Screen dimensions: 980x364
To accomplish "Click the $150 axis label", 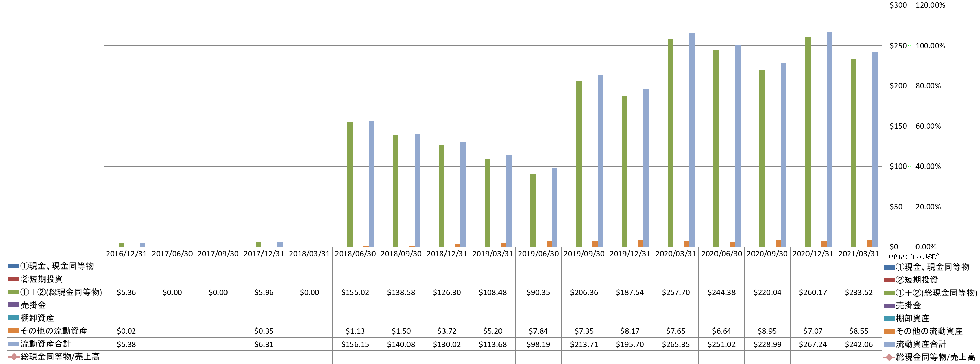I will [898, 126].
